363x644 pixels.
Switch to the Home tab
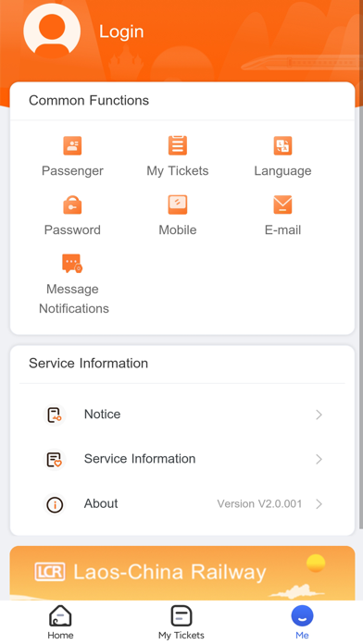60,622
